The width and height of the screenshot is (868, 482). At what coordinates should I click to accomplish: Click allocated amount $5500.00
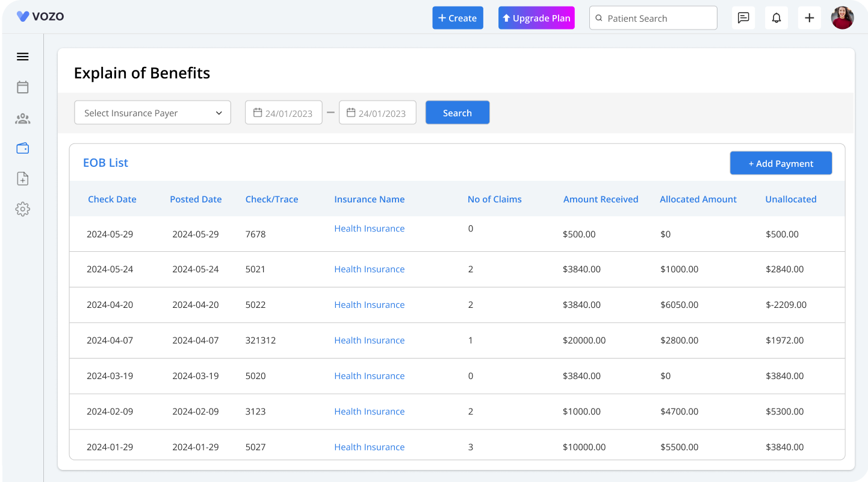680,447
